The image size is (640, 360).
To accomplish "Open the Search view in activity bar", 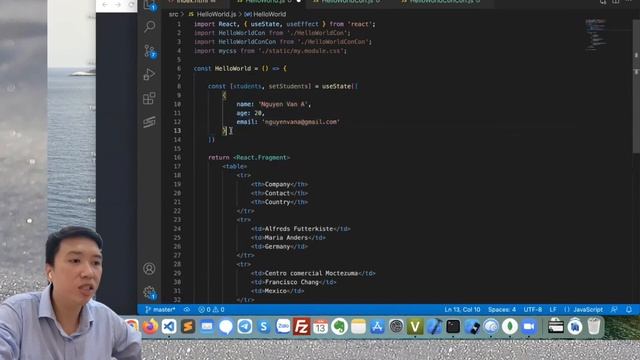I will pos(149,27).
